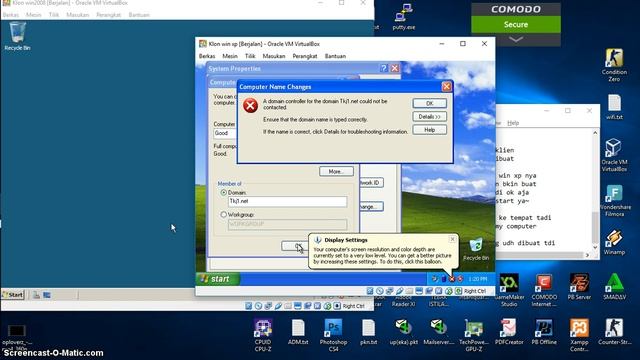This screenshot has width=640, height=360.
Task: Select the Wondershare Filmora desktop shortcut
Action: (614, 200)
